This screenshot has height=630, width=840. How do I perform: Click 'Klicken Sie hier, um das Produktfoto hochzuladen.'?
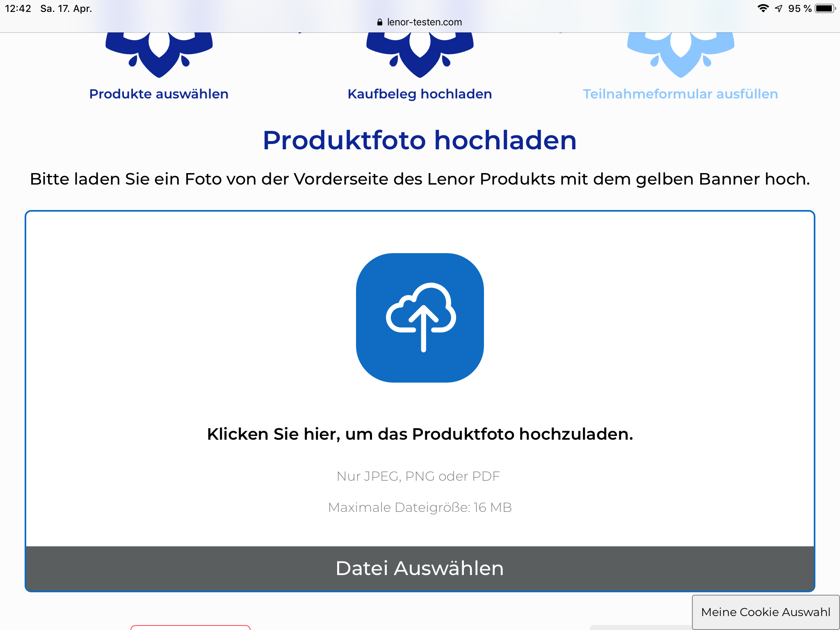click(420, 434)
